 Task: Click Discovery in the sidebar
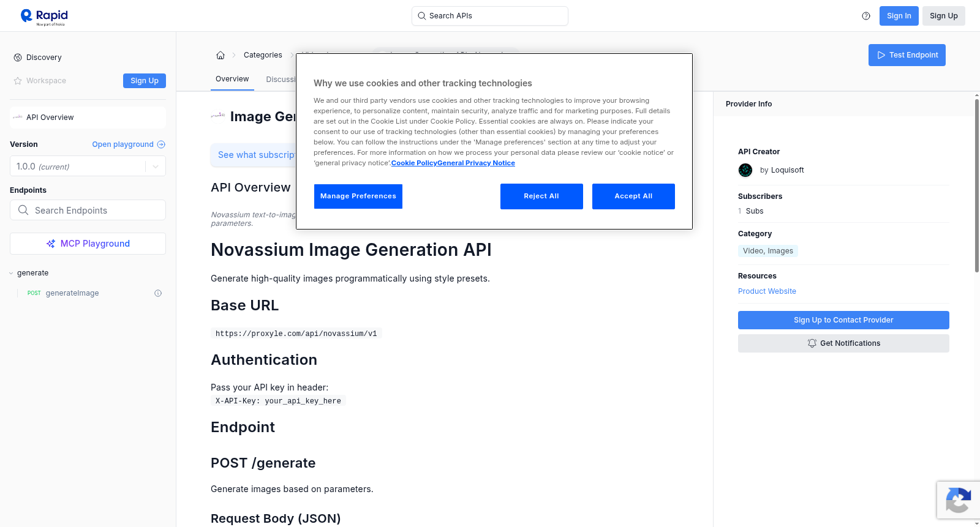(43, 58)
